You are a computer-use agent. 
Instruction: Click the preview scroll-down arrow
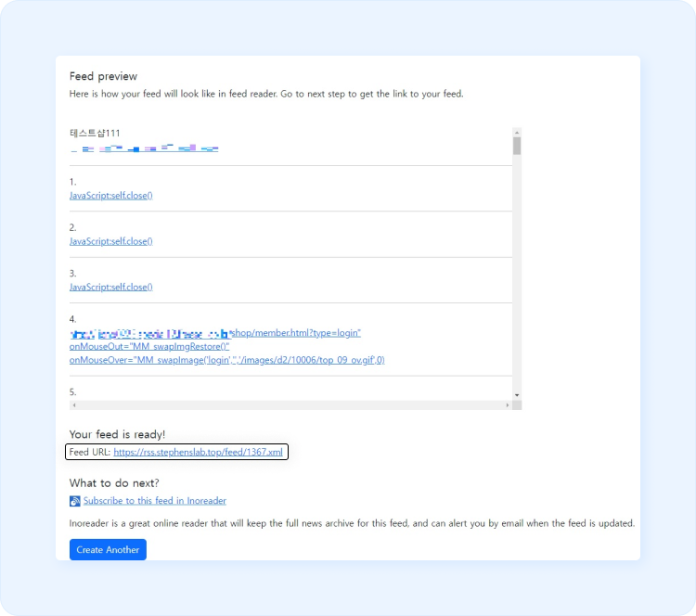coord(517,395)
